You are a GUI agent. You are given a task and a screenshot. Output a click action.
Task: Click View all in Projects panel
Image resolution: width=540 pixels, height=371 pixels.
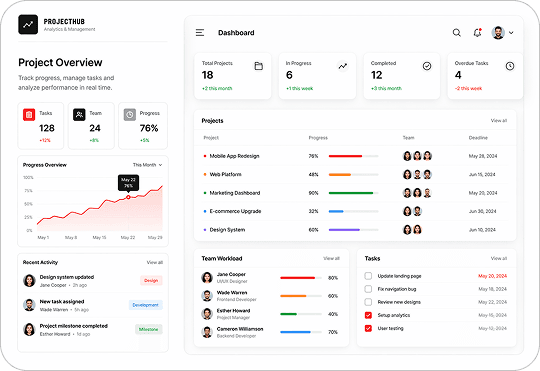pyautogui.click(x=499, y=121)
